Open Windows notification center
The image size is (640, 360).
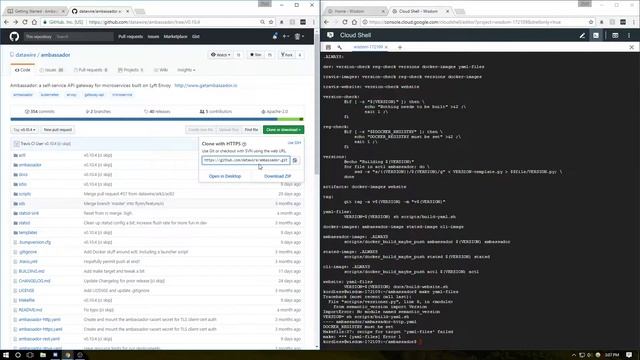pyautogui.click(x=629, y=355)
